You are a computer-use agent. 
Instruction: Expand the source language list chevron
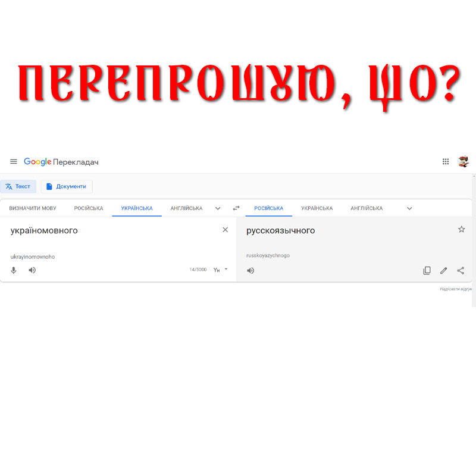click(x=218, y=209)
